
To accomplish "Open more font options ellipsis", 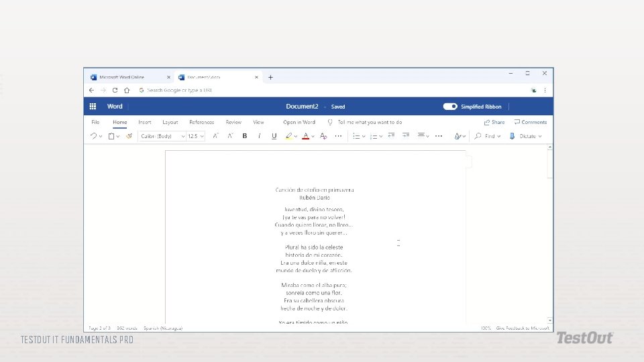I will pyautogui.click(x=338, y=136).
